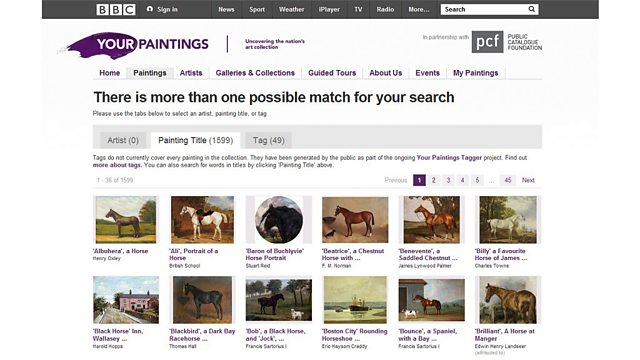Switch to the Painting Title (1599) tab
The width and height of the screenshot is (640, 360).
point(196,140)
